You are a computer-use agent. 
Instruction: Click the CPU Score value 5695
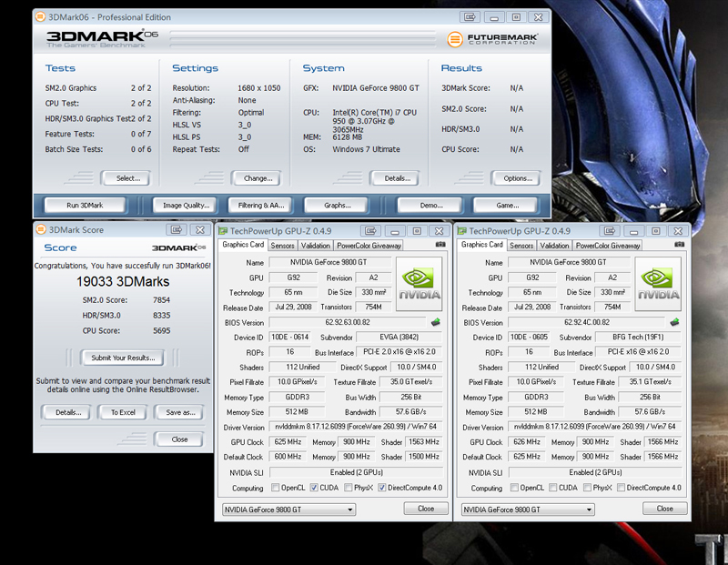(x=162, y=330)
